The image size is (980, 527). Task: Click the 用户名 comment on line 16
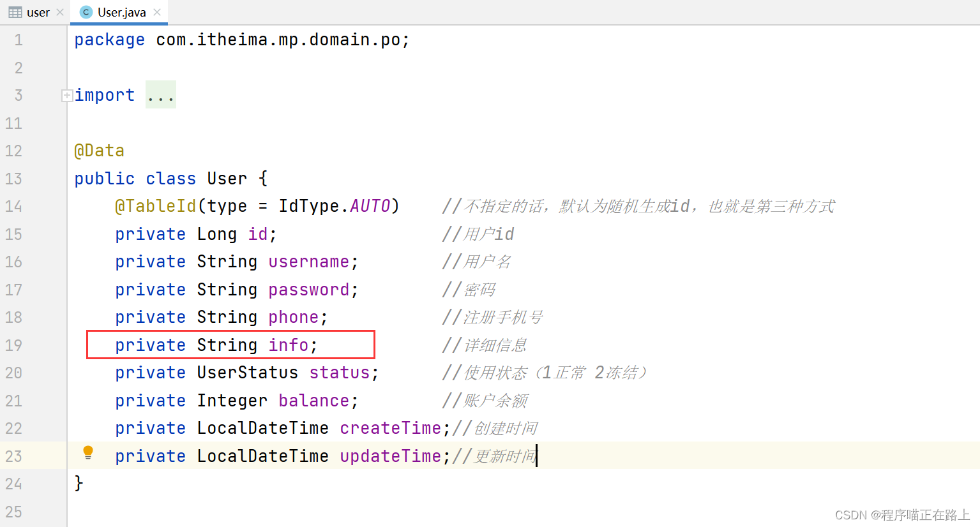476,262
